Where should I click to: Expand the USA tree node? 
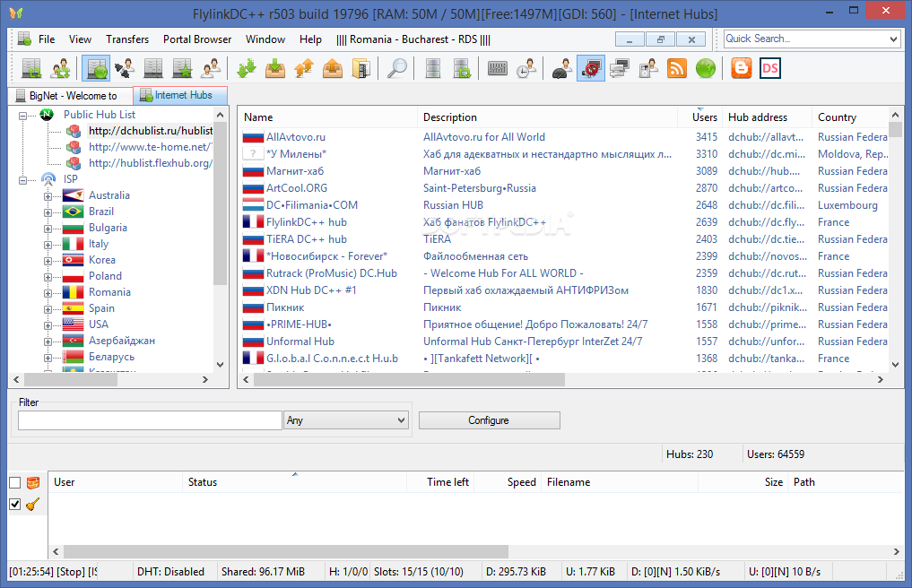[48, 325]
